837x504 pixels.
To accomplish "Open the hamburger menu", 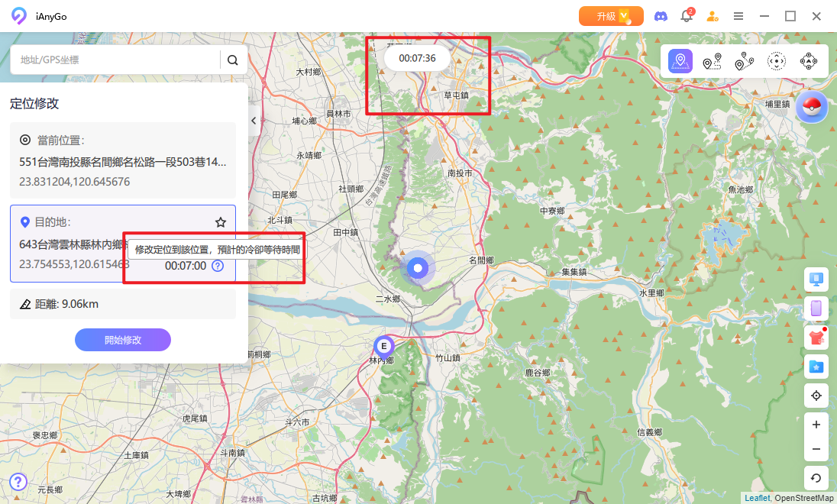I will [x=738, y=17].
